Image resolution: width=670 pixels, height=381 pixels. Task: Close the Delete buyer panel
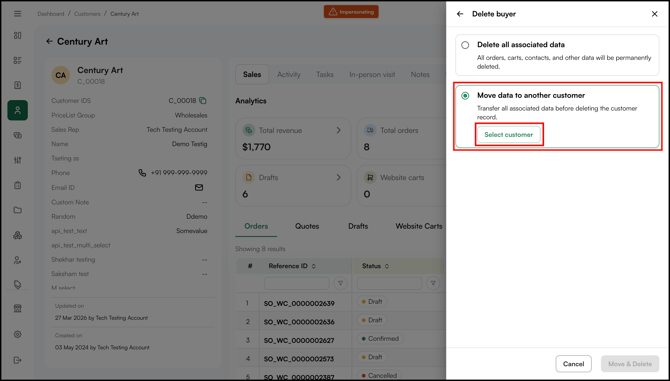point(655,14)
